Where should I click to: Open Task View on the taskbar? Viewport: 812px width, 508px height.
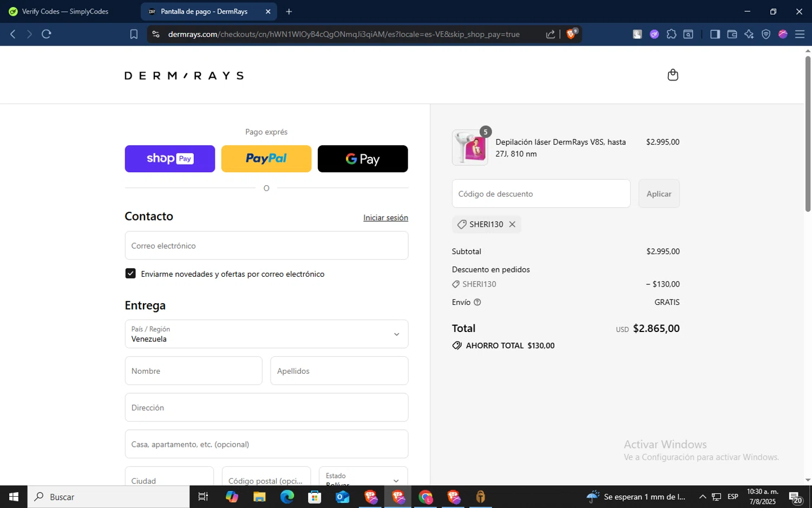[203, 497]
